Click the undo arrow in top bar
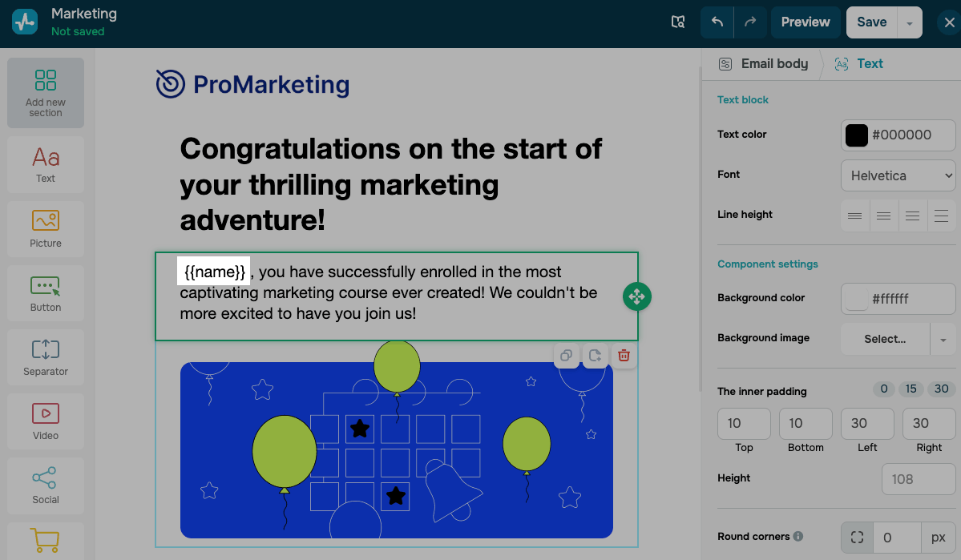Image resolution: width=961 pixels, height=560 pixels. click(717, 22)
